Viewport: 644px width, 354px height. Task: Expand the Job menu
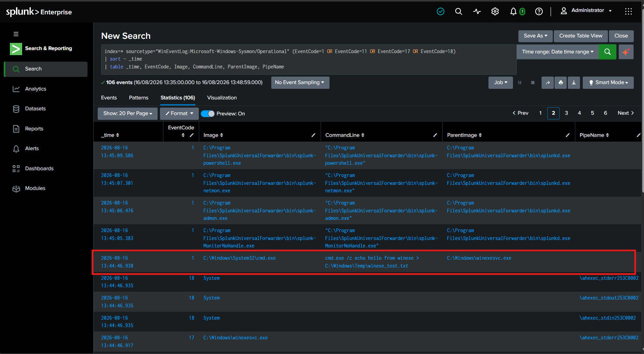[500, 83]
